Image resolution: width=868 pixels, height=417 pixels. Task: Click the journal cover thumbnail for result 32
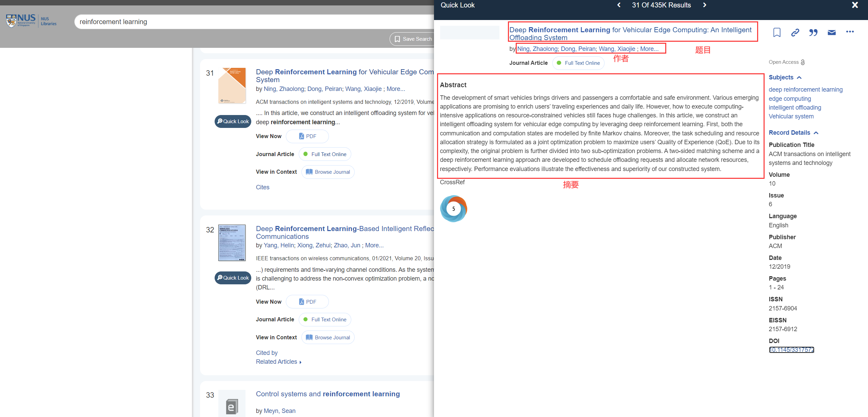click(x=232, y=243)
